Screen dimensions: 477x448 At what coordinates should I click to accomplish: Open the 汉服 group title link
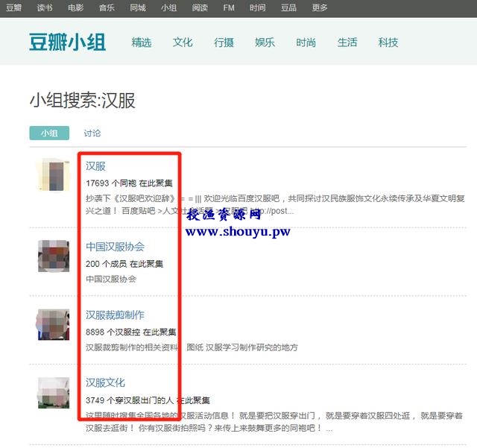click(95, 166)
